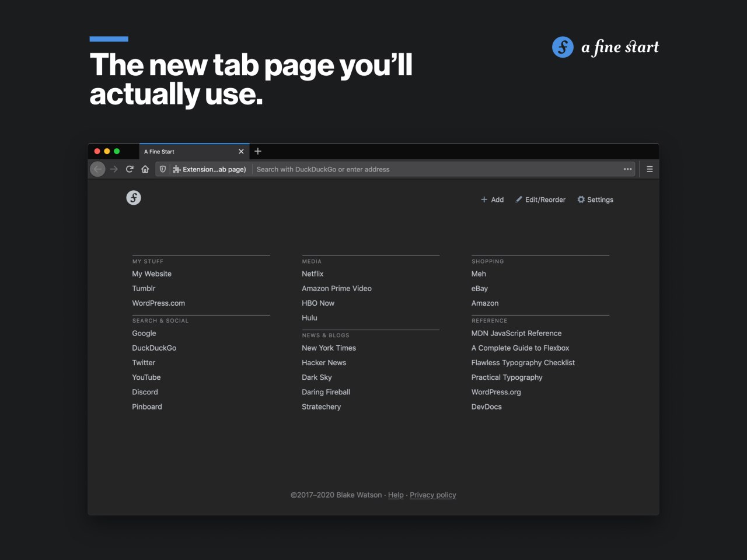Image resolution: width=747 pixels, height=560 pixels.
Task: Open a new tab with plus icon
Action: [258, 151]
